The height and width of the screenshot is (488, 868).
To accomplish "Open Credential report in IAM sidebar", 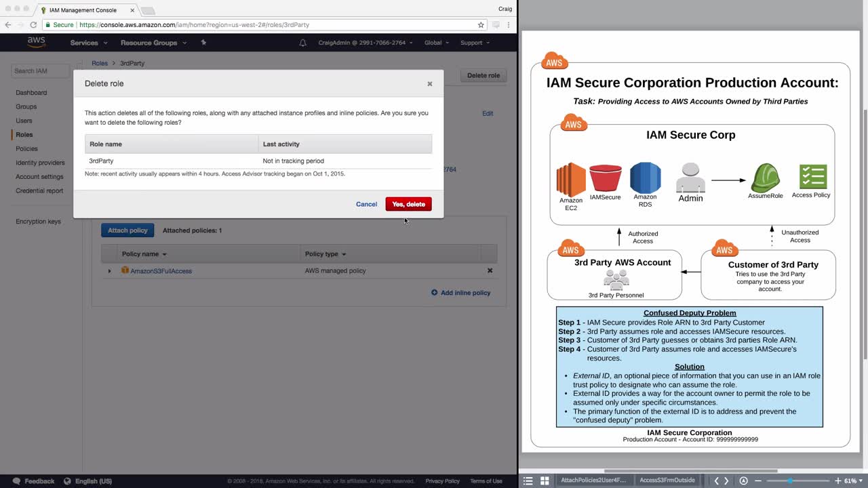I will (39, 191).
